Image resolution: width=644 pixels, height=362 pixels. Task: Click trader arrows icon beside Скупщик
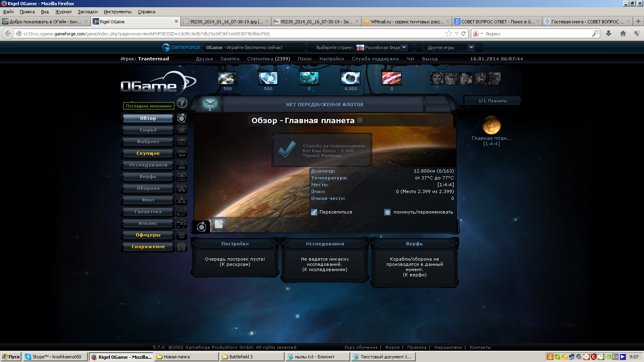coord(182,153)
